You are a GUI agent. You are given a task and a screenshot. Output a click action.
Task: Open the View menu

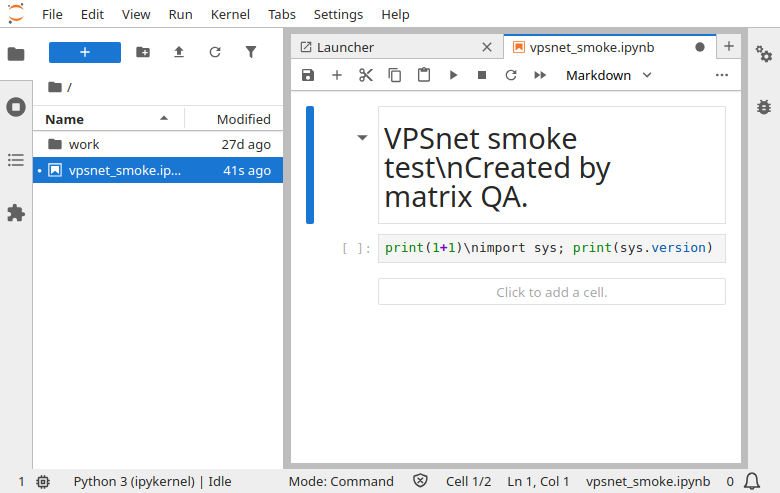pyautogui.click(x=136, y=14)
